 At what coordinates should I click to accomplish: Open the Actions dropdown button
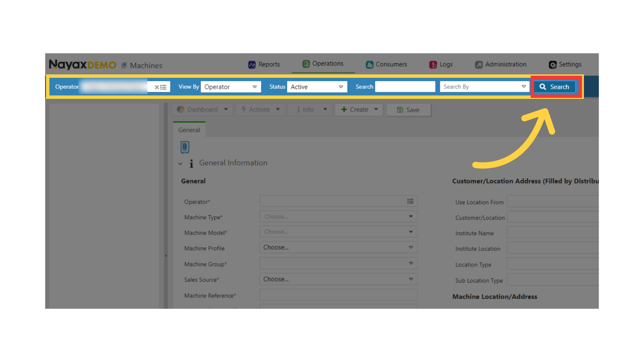click(261, 110)
